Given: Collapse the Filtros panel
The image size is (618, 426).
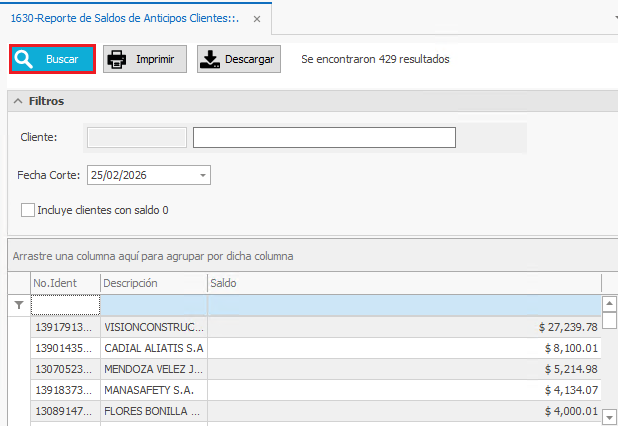Looking at the screenshot, I should click(18, 102).
